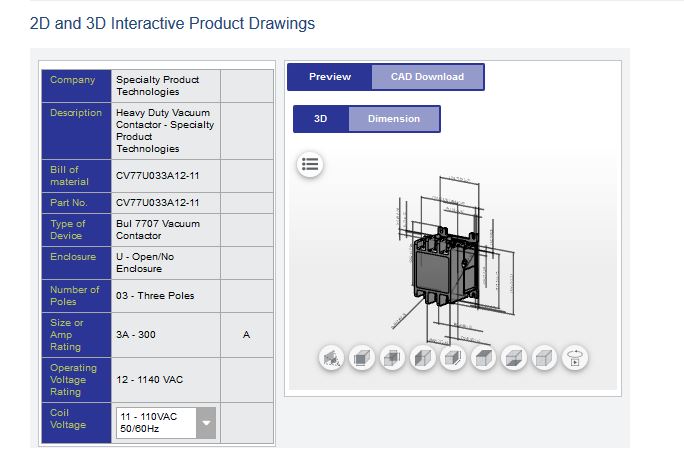Click the Bul 7707 Vacuum Contactor cell

166,230
